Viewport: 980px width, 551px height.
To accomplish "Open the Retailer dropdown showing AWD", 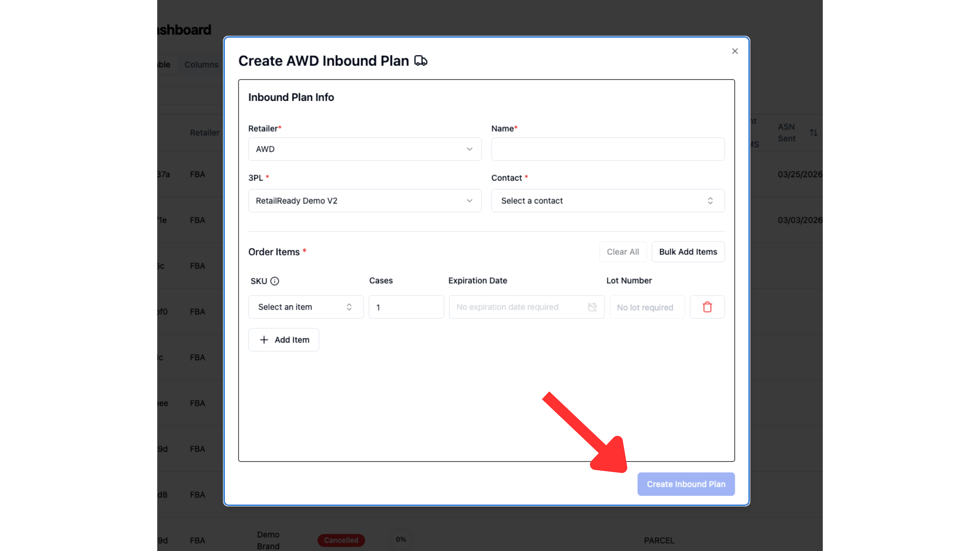I will pyautogui.click(x=365, y=149).
